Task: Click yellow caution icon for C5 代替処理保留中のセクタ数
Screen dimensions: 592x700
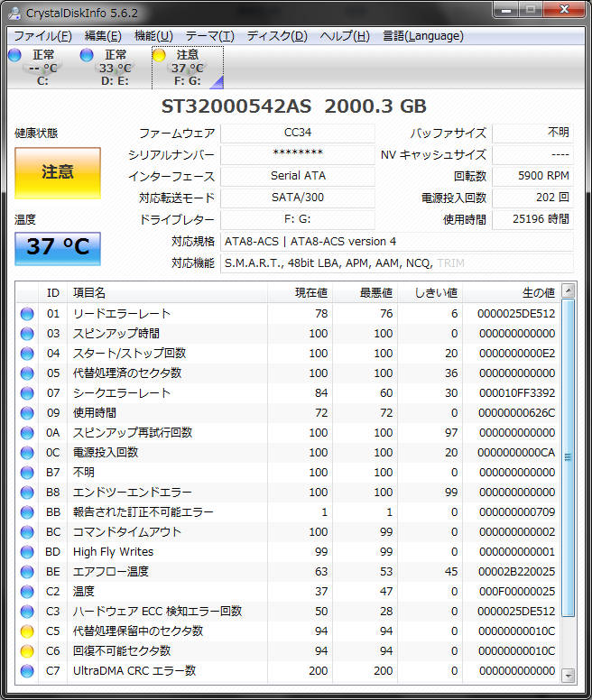Action: [x=27, y=631]
